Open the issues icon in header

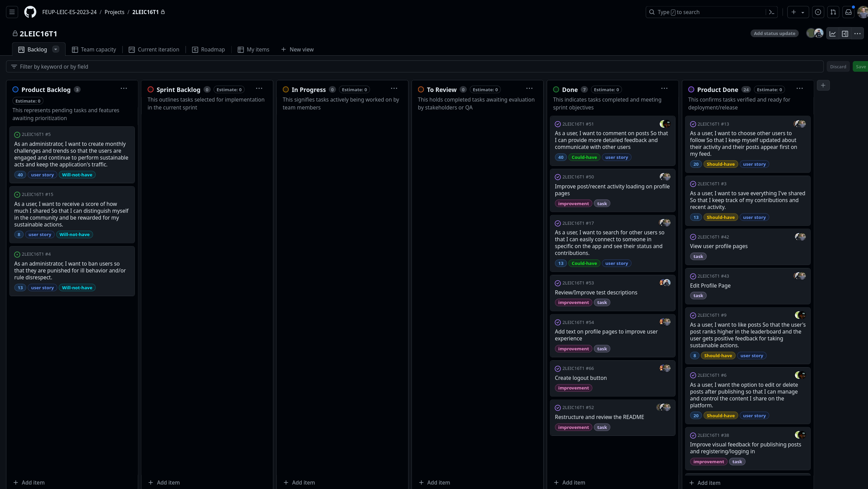[x=818, y=12]
